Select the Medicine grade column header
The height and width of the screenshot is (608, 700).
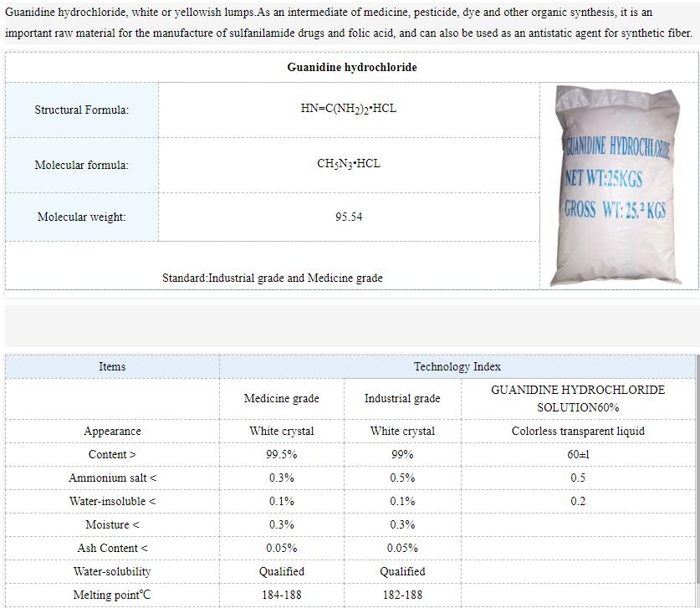point(281,399)
